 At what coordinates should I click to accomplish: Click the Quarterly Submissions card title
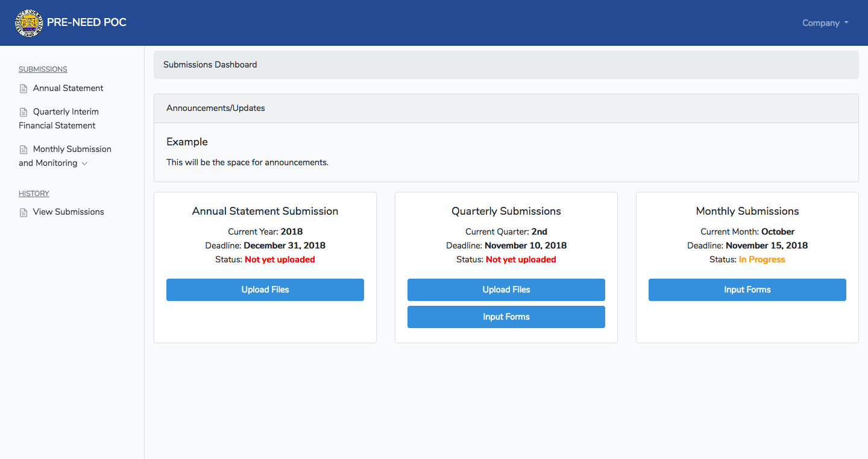[x=506, y=211]
